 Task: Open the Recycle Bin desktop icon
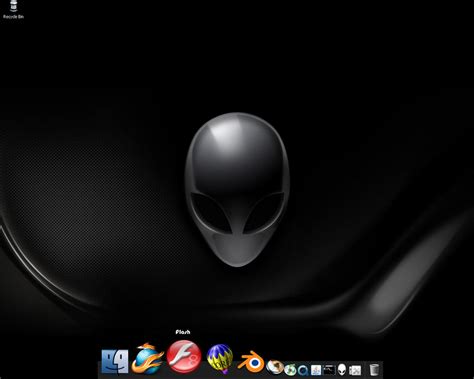(x=14, y=9)
